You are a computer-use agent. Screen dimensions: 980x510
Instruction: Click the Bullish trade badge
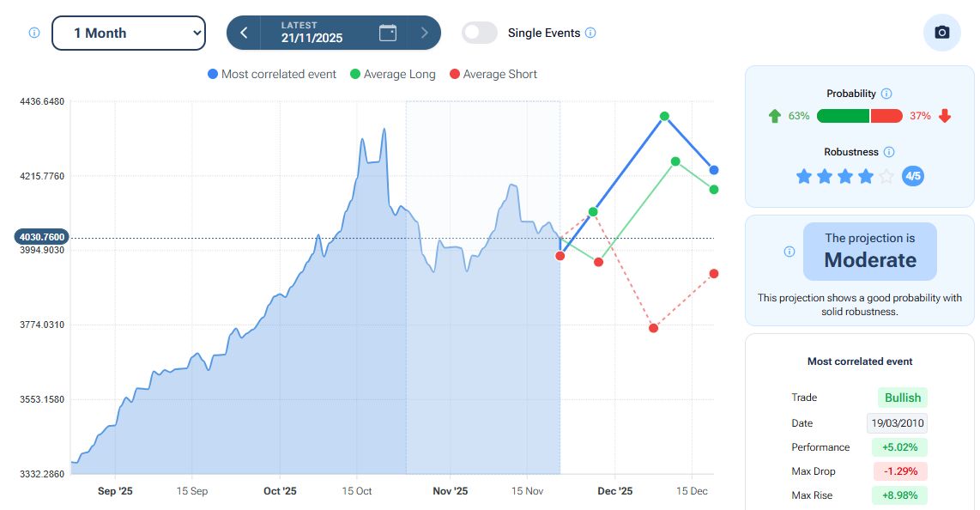point(903,398)
